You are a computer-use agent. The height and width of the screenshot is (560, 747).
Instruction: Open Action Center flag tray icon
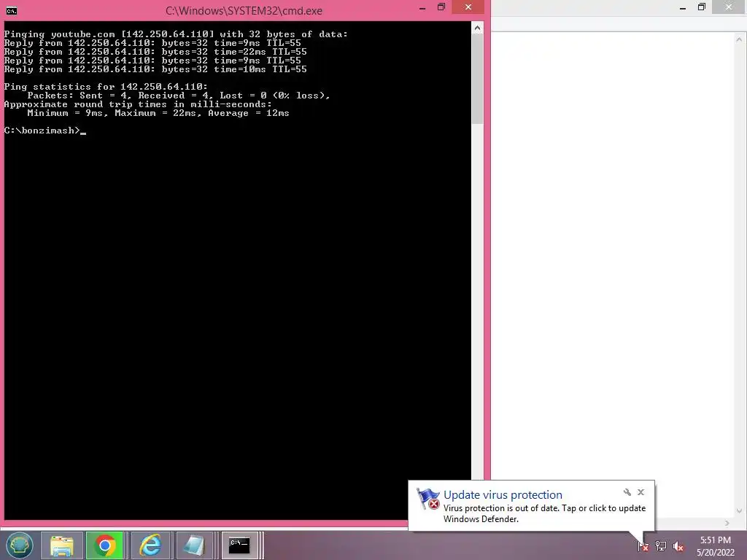(643, 546)
